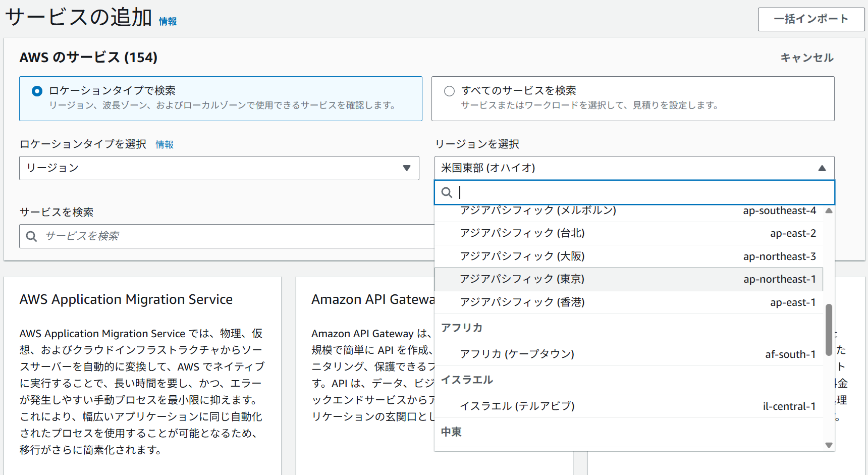
Task: Choose アジアパシフィック (東京) region
Action: pos(629,279)
